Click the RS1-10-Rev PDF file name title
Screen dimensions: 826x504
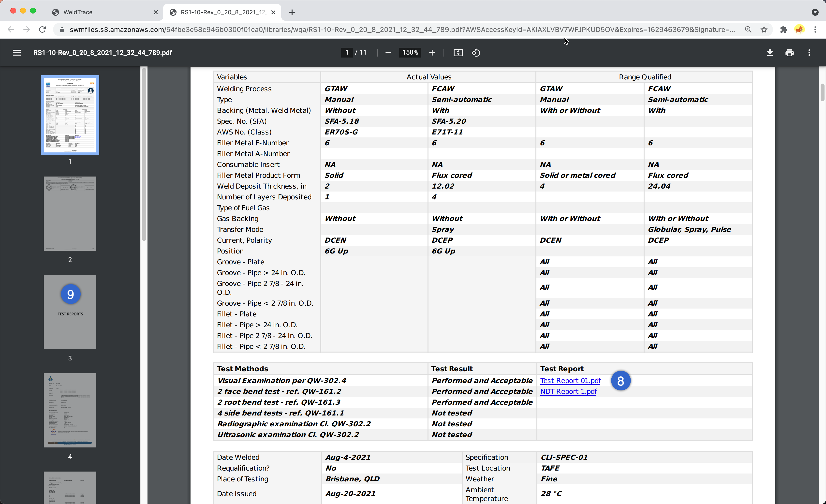[103, 53]
